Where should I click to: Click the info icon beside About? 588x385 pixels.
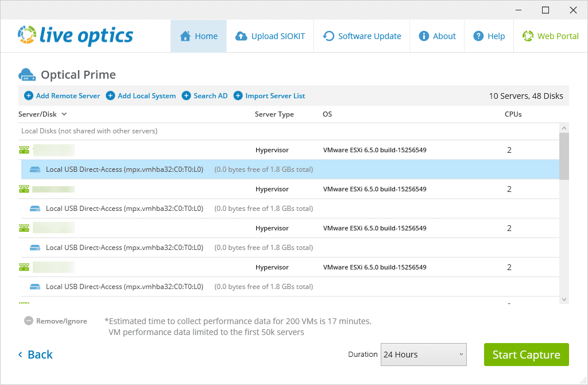tap(424, 36)
